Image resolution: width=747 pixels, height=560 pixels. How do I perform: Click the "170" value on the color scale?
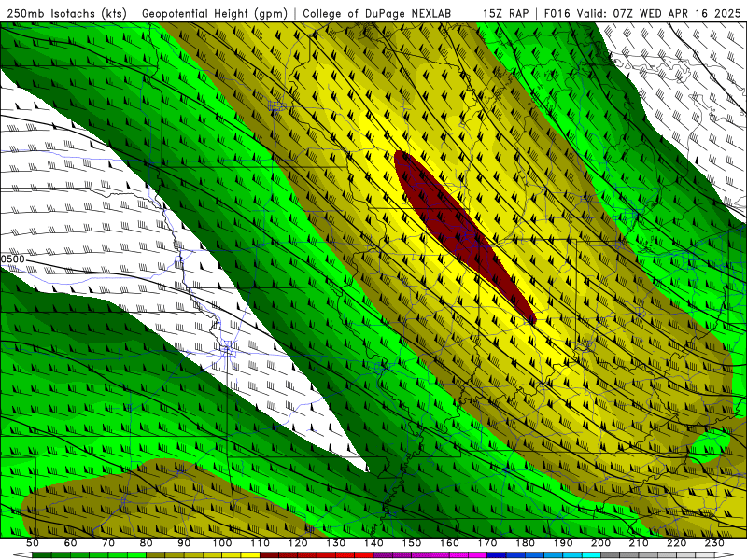[x=487, y=543]
